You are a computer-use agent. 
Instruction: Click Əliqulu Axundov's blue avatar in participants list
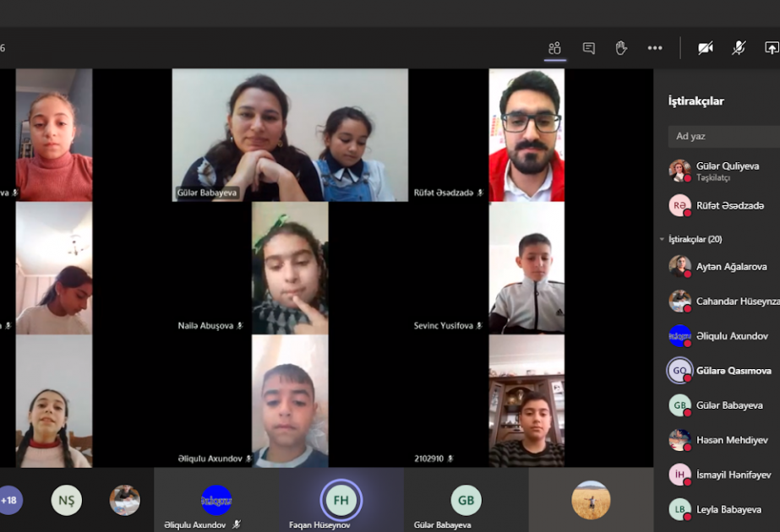[x=679, y=336]
